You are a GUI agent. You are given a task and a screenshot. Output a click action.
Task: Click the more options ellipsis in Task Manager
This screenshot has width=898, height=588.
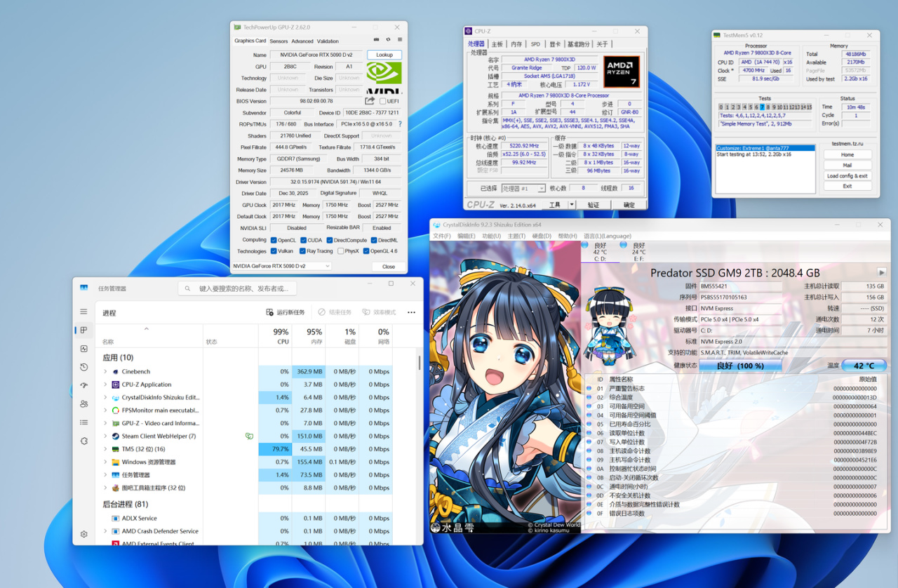[x=411, y=312]
